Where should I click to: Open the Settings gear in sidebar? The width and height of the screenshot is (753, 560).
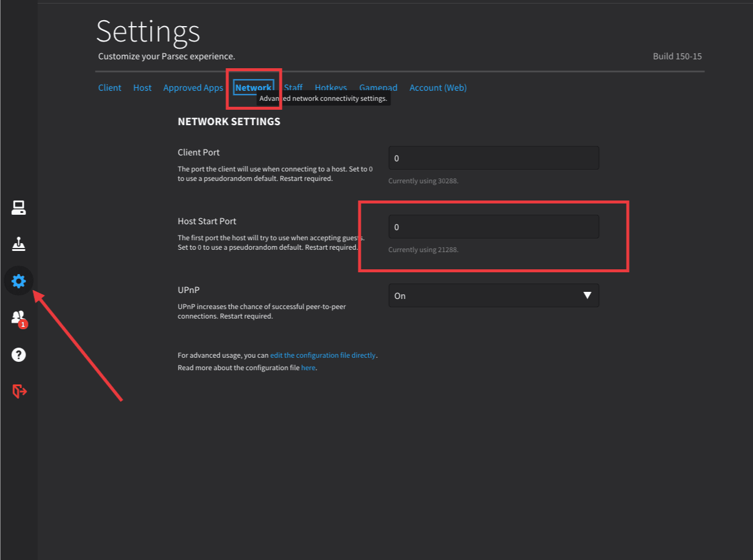tap(18, 281)
